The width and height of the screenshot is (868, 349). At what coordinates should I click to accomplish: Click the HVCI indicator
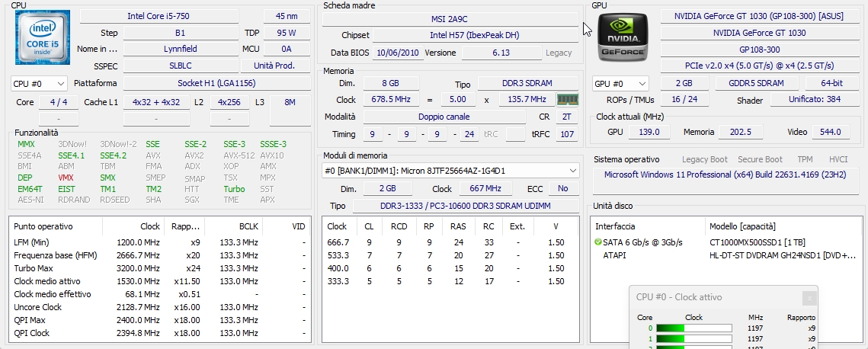(838, 159)
